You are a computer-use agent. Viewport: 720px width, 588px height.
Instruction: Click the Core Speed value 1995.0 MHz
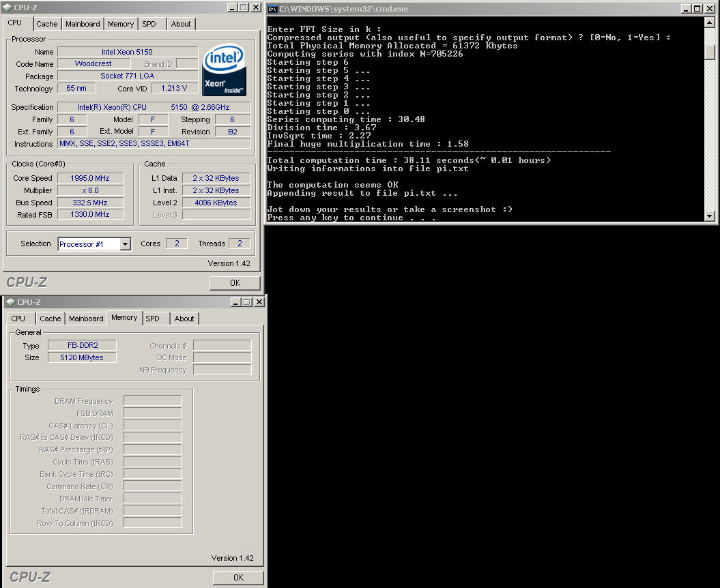coord(90,178)
